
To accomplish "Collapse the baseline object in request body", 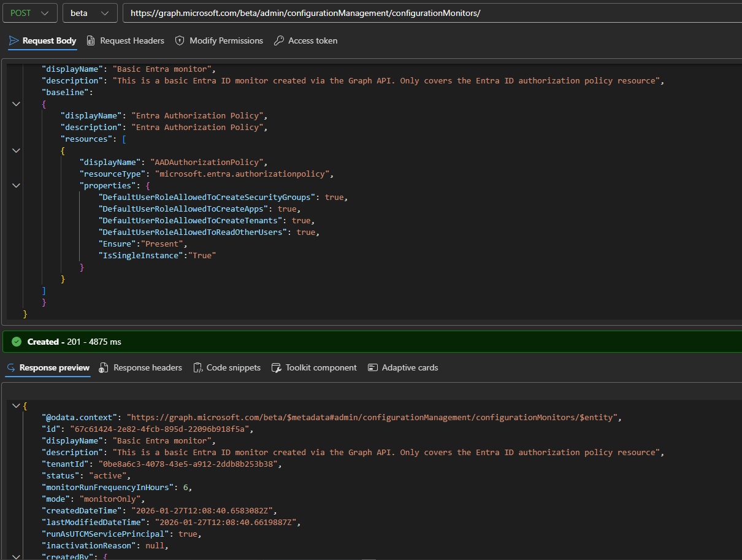I will pos(16,104).
